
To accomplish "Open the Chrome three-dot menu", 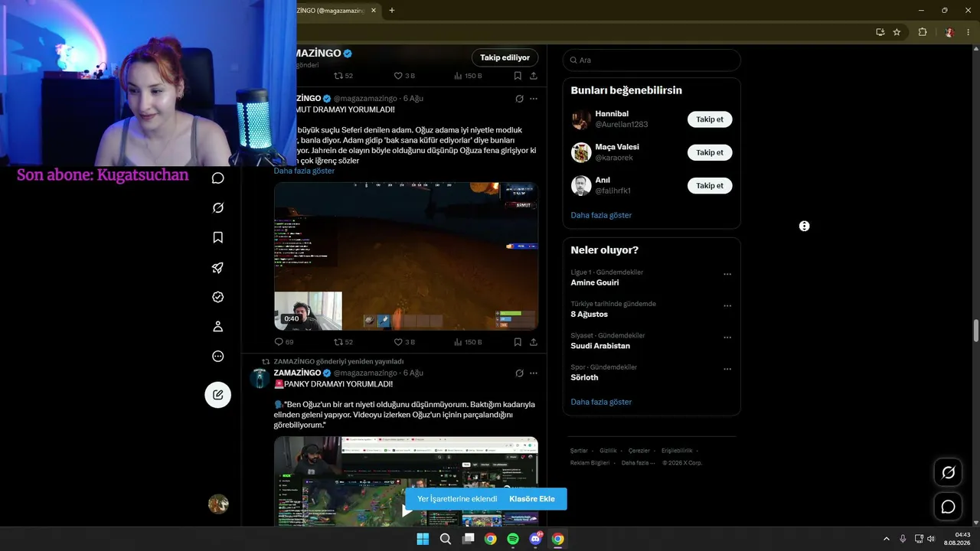I will (969, 32).
